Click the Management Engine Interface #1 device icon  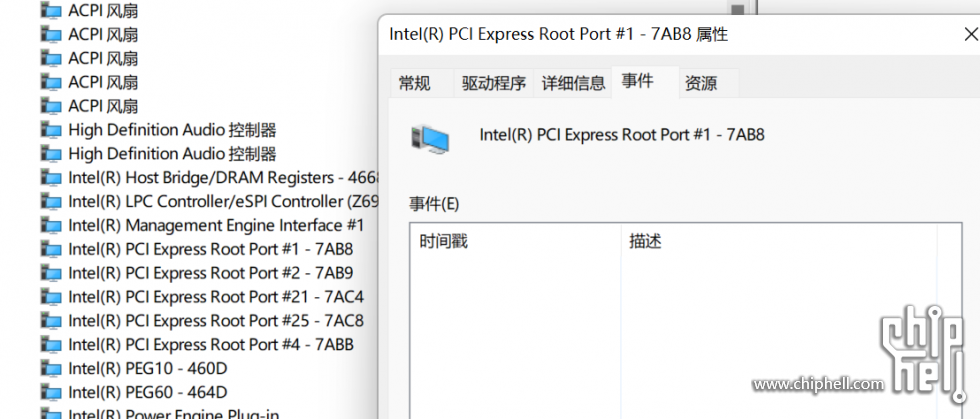point(51,225)
